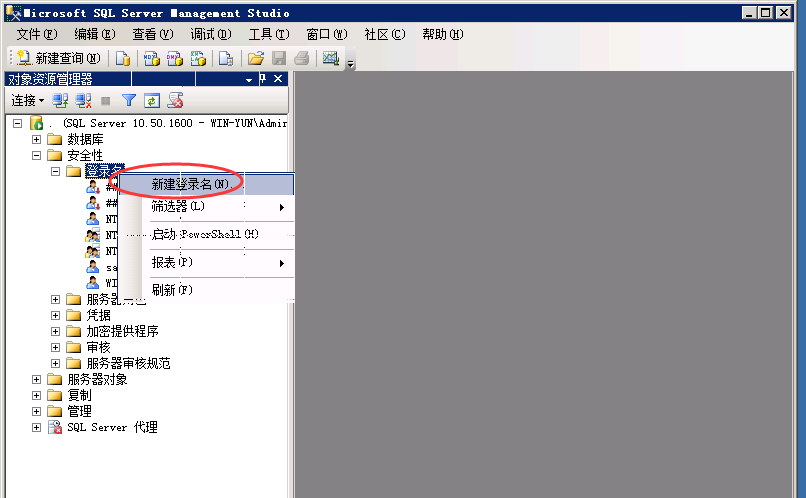Click the stop square icon in Object Explorer
This screenshot has width=806, height=498.
[105, 101]
